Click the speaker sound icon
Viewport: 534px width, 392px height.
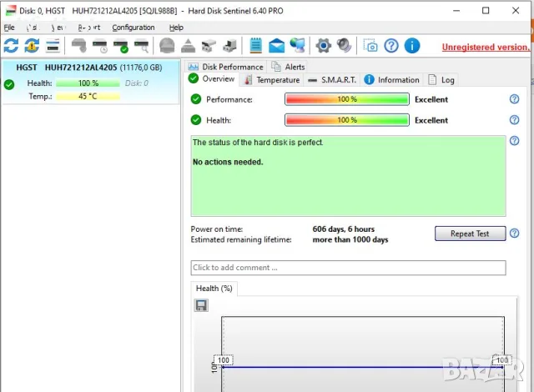pos(344,46)
